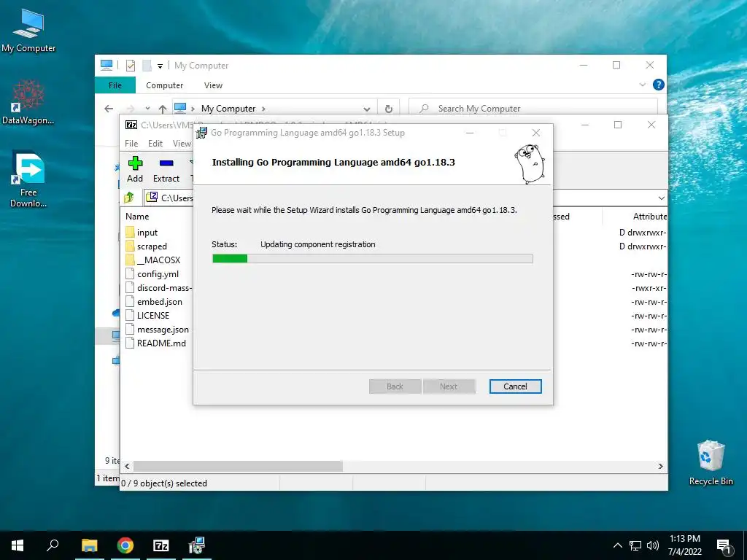Open File Explorer from taskbar
This screenshot has width=747, height=560.
(x=89, y=545)
